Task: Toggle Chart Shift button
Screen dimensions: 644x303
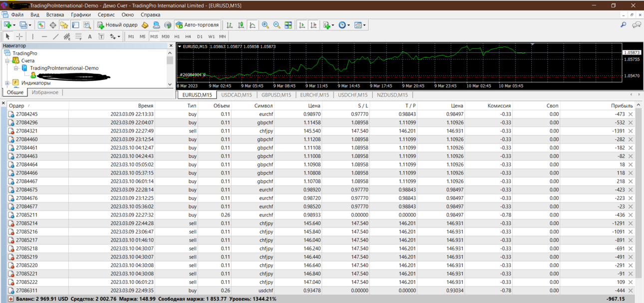Action: [x=314, y=24]
